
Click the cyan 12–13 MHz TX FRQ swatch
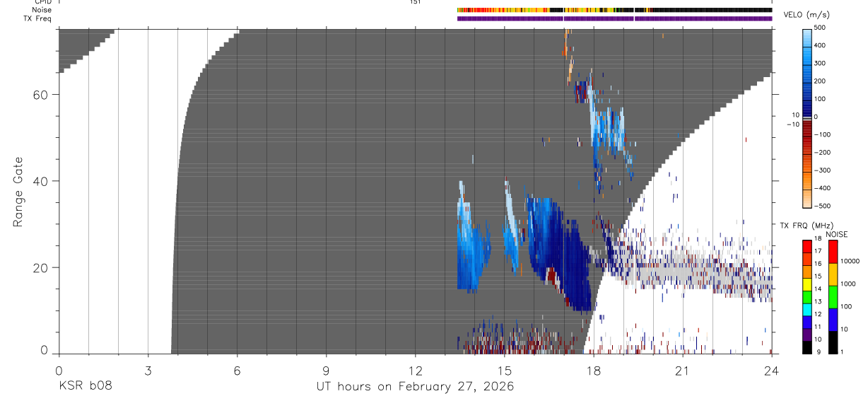[807, 309]
